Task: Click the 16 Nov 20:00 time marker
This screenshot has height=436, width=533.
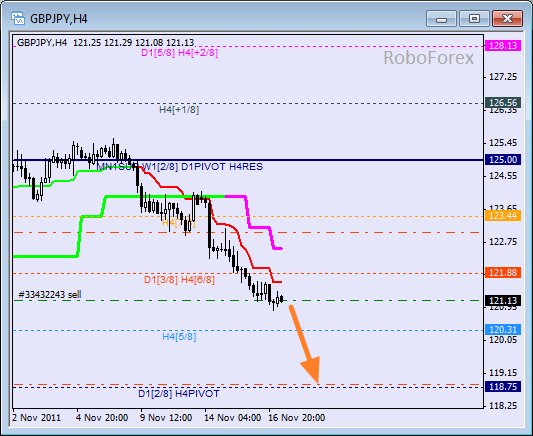Action: click(x=296, y=417)
